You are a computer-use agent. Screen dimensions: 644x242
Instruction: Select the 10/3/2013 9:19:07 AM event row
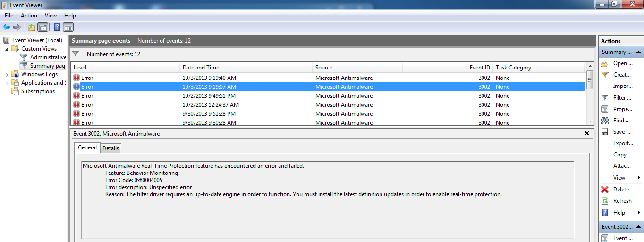point(328,87)
